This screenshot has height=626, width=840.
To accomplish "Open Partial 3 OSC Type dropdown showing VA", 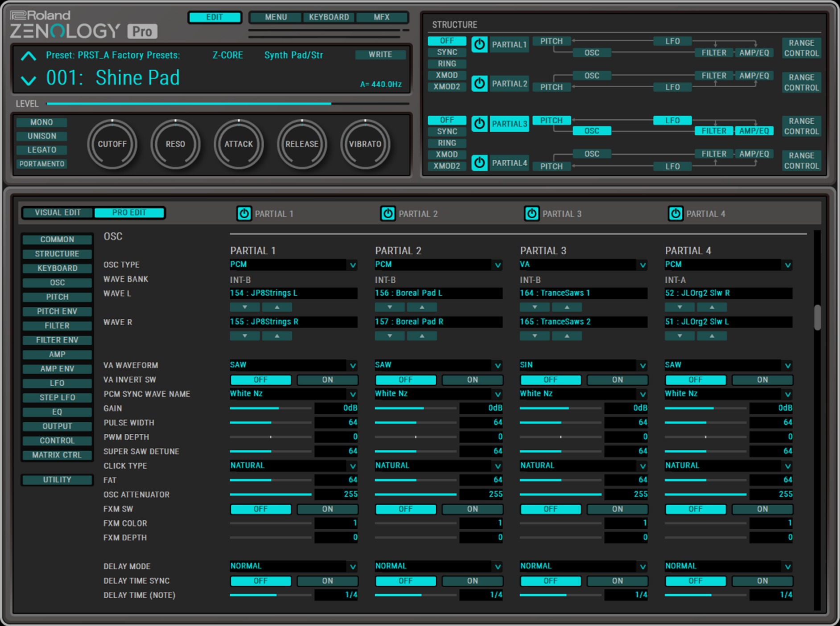I will (x=583, y=265).
